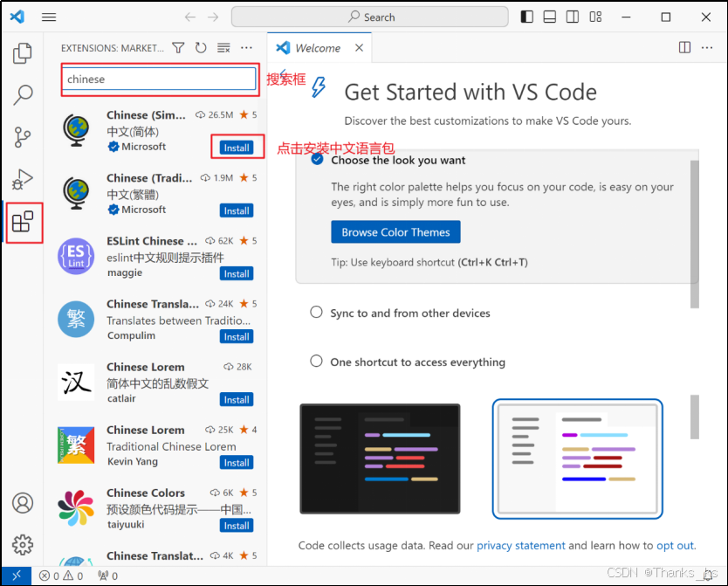Open the privacy statement link
728x586 pixels.
[x=521, y=546]
